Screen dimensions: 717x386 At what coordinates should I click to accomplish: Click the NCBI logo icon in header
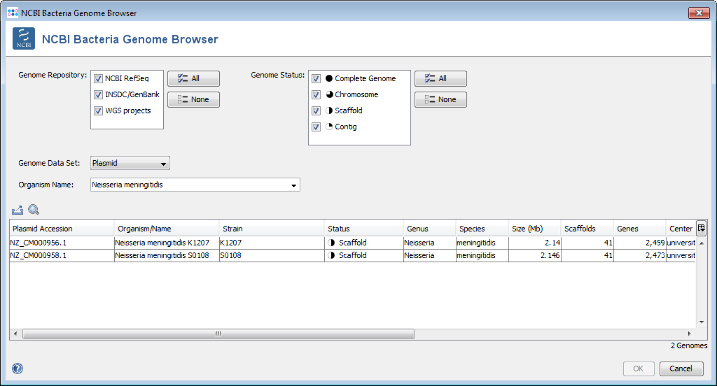[24, 38]
